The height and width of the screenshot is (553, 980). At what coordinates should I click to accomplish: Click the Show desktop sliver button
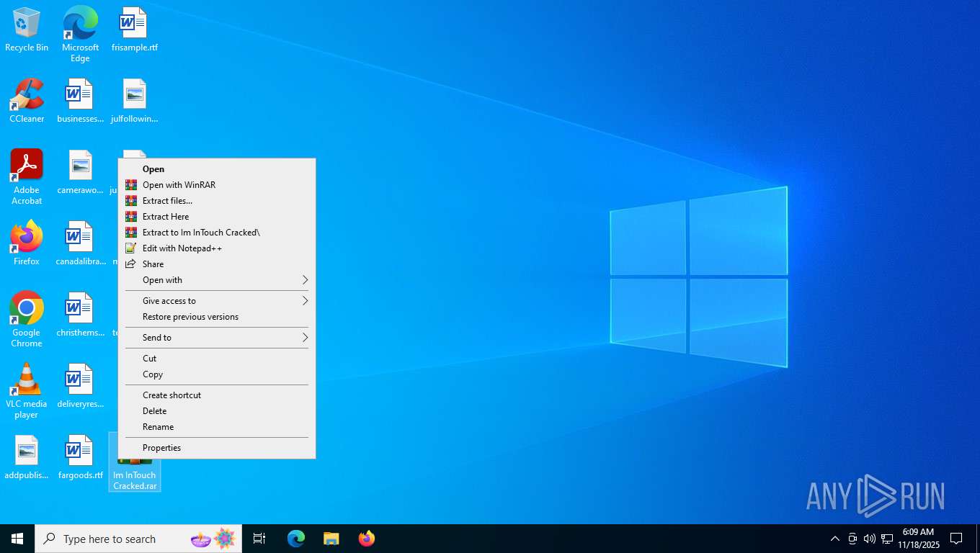point(978,539)
